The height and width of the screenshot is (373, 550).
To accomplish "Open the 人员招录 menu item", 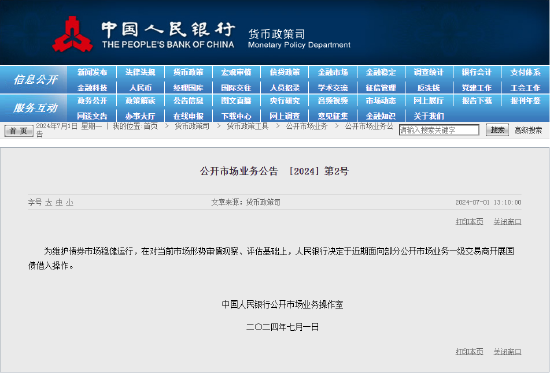I will (x=284, y=87).
